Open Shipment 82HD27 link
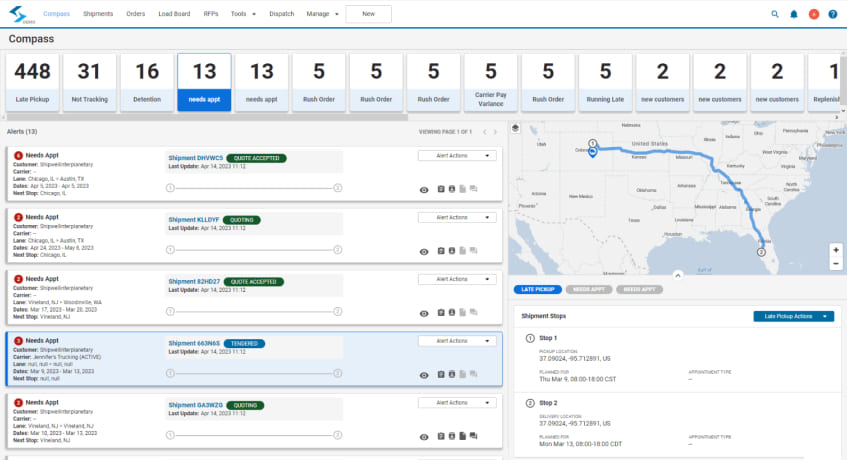This screenshot has width=847, height=460. [194, 282]
